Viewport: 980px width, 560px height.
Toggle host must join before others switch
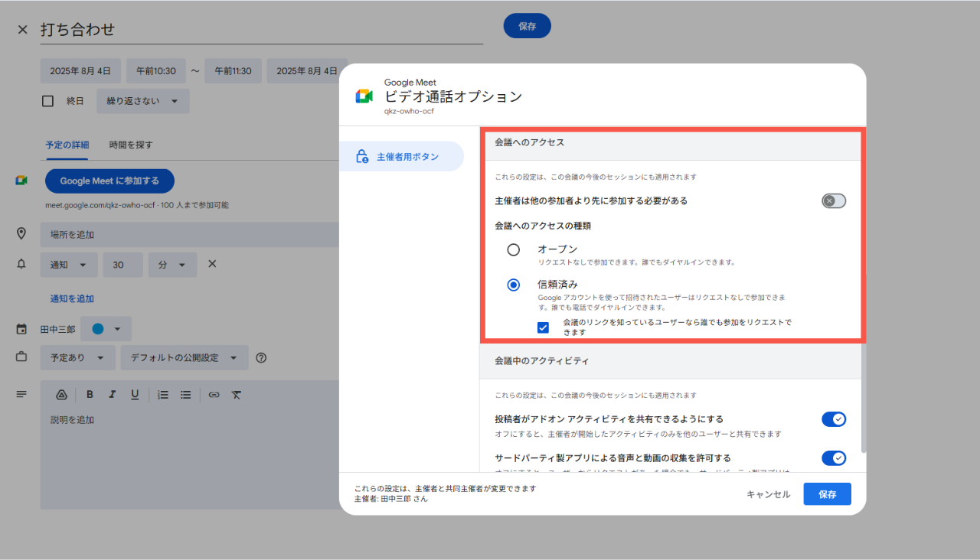coord(833,201)
